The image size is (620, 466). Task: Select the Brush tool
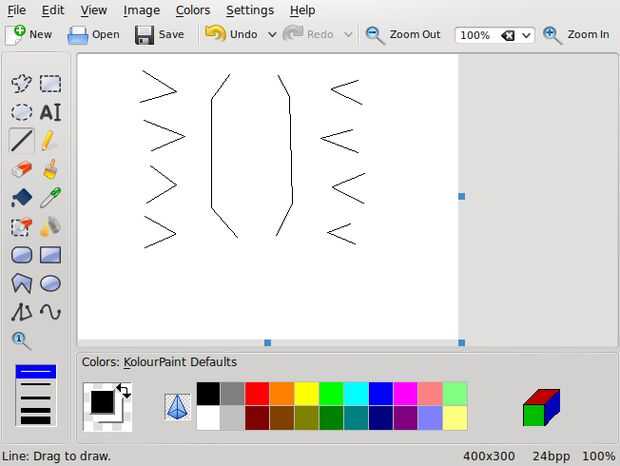[x=50, y=169]
